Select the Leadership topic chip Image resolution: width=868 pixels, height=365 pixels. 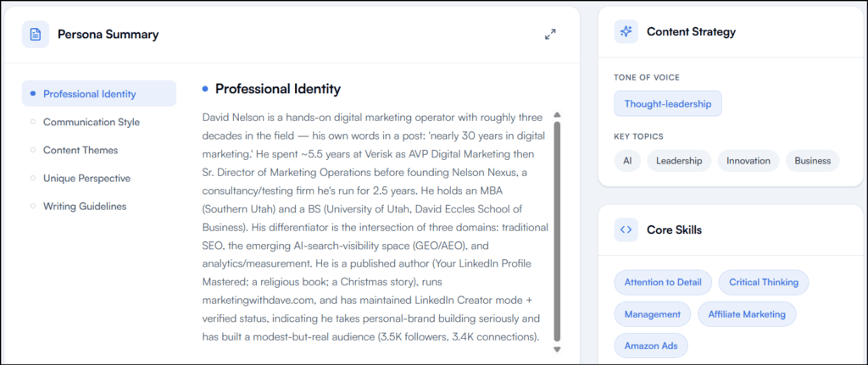point(679,161)
